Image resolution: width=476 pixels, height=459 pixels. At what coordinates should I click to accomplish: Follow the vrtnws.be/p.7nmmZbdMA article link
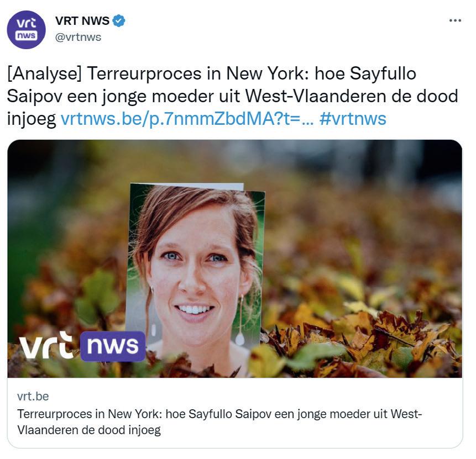point(187,119)
